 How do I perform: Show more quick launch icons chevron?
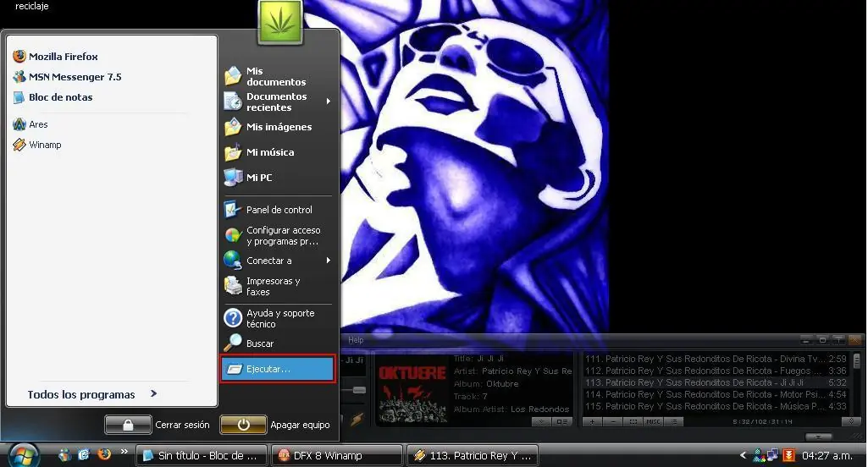point(124,451)
